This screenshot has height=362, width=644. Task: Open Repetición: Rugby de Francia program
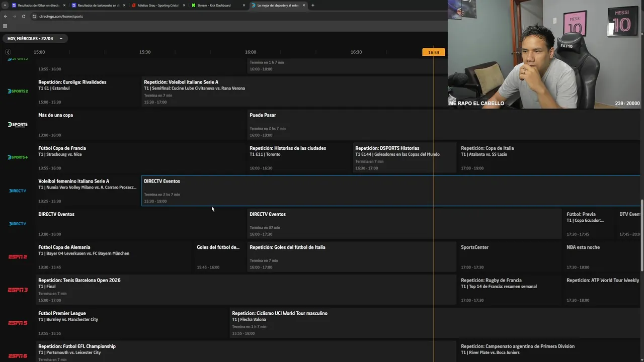point(510,291)
